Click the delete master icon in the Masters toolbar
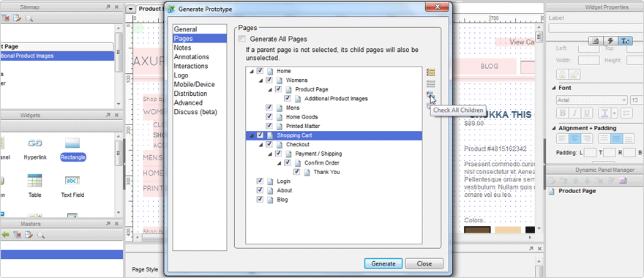Viewport: 644px width, 278px height. [x=17, y=235]
